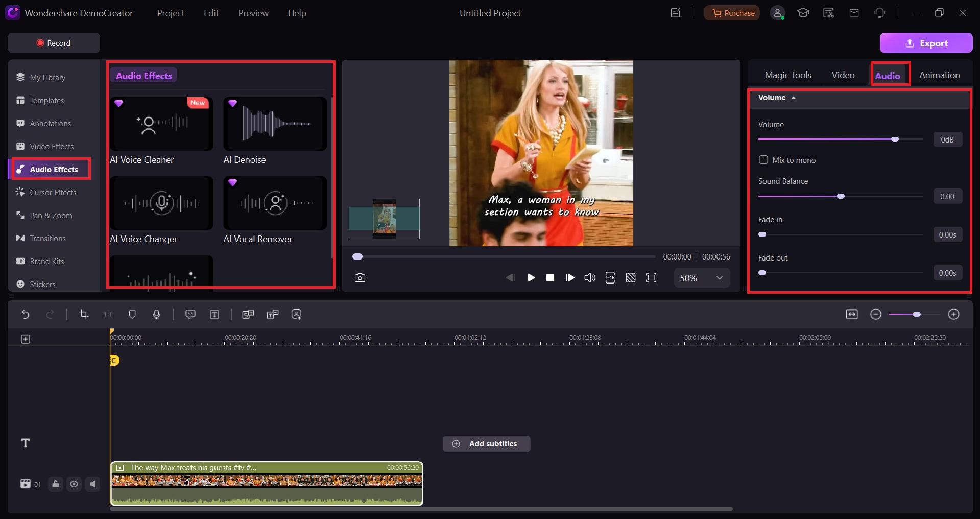Click the Sound Balance slider handle
The height and width of the screenshot is (519, 980).
coord(841,196)
